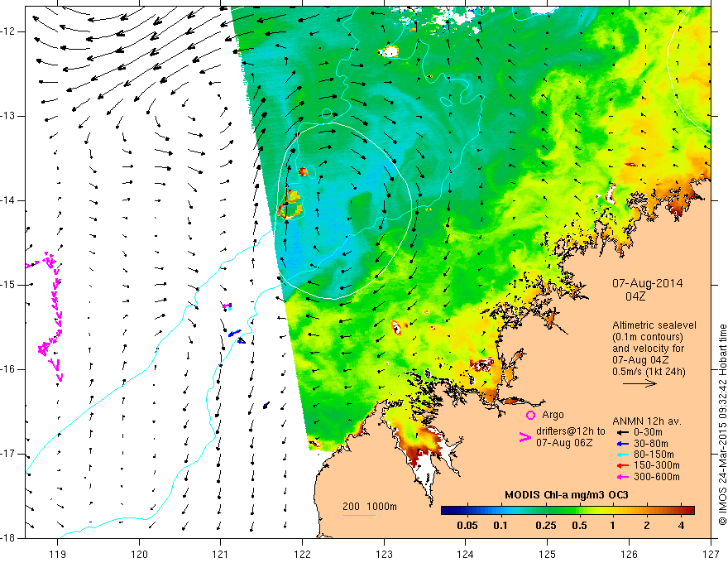This screenshot has height=563, width=728.
Task: Select the black 0-30m arrow legend symbol
Action: point(623,432)
